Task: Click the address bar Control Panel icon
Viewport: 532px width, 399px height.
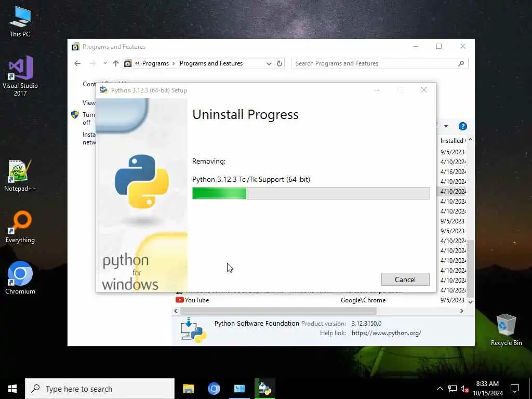Action: 128,63
